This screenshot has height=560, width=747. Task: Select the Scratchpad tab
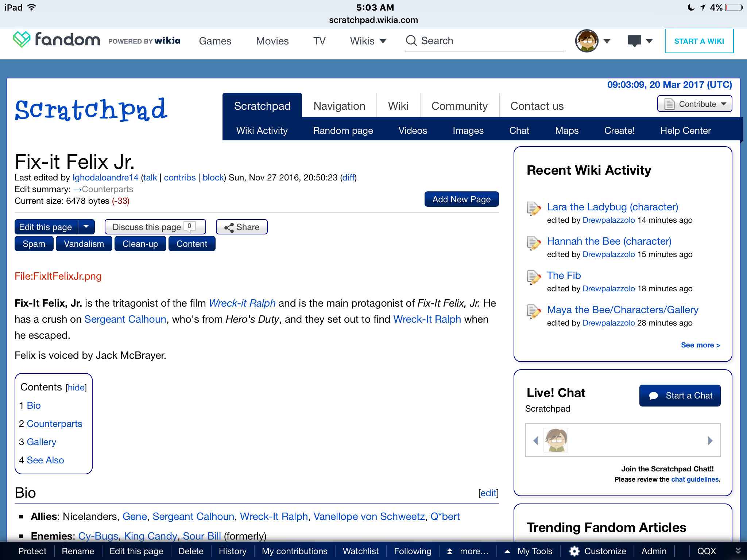262,106
